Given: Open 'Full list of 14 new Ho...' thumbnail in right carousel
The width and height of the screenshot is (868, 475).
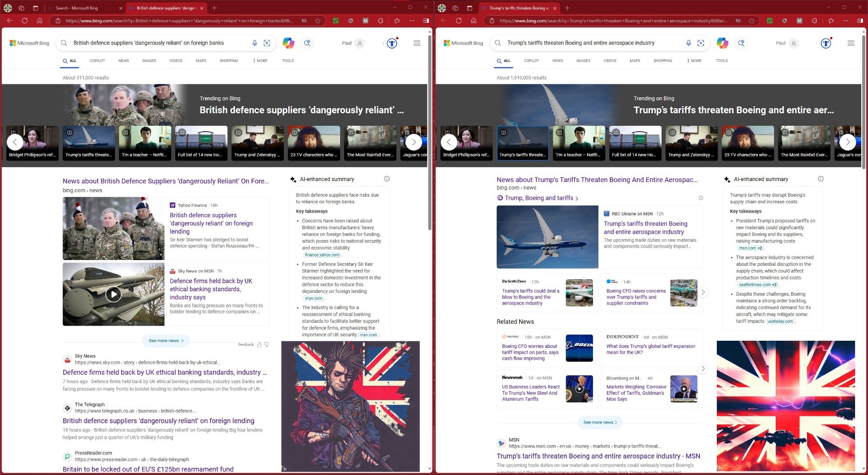Looking at the screenshot, I should [x=635, y=142].
